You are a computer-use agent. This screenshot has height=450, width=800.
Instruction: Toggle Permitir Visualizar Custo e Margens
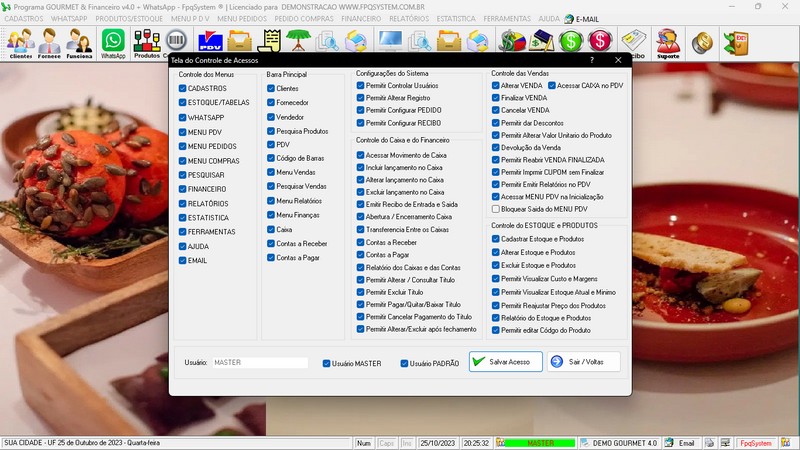495,279
